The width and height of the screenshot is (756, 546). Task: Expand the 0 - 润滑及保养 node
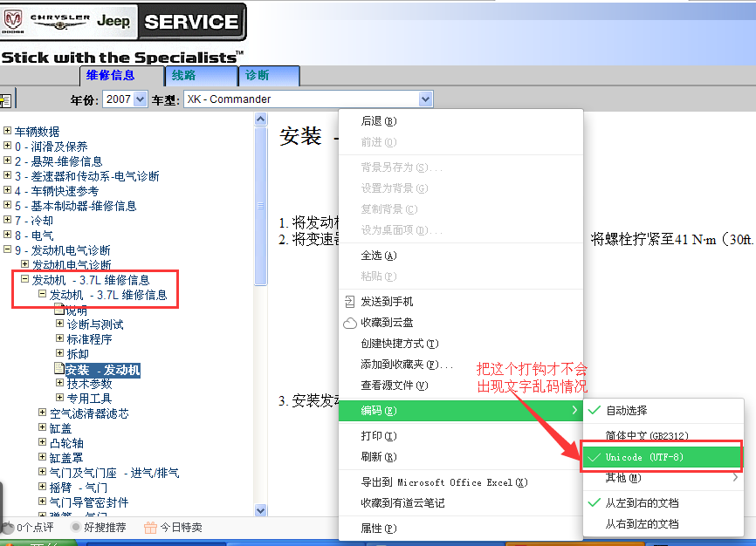tap(7, 145)
